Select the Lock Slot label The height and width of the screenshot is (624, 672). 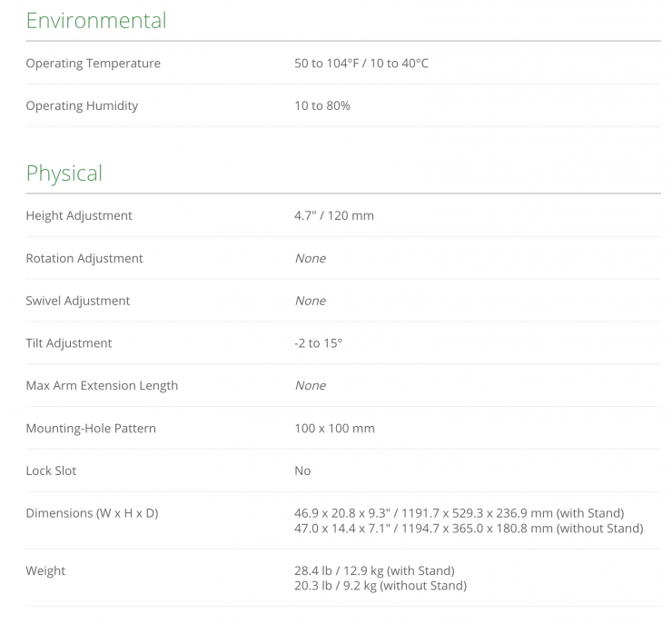(x=51, y=471)
